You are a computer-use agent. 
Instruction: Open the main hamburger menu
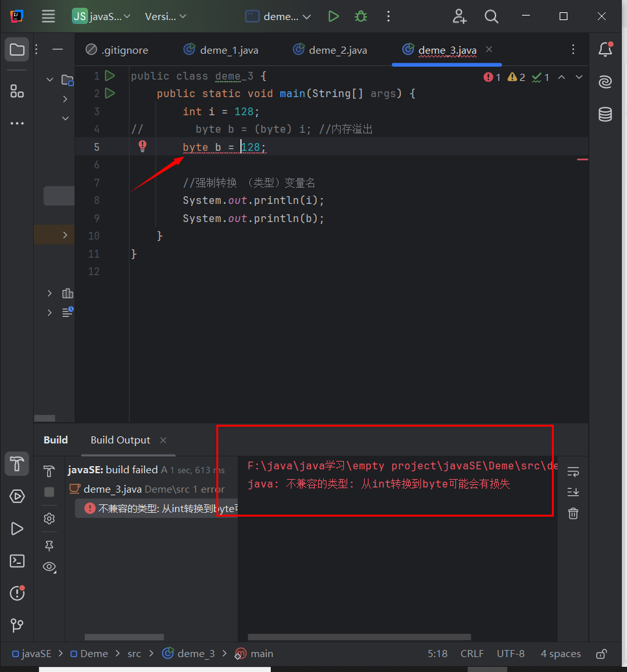tap(48, 17)
